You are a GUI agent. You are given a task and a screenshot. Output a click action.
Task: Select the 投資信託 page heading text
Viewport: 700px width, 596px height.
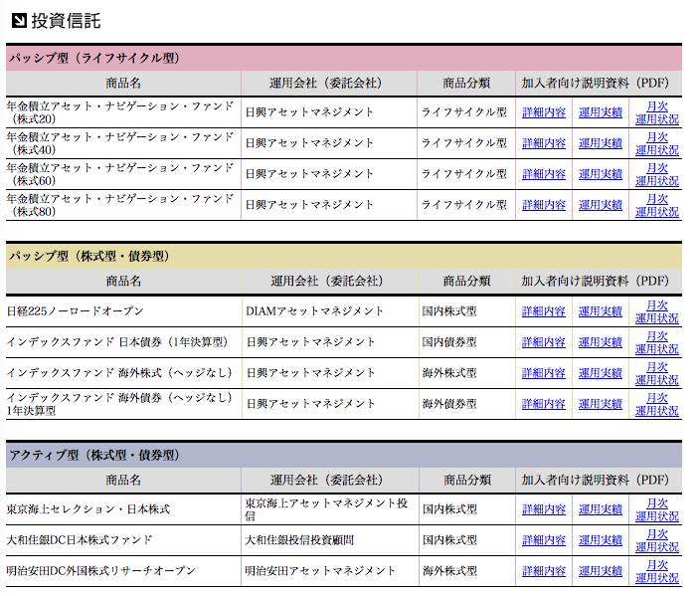point(66,21)
